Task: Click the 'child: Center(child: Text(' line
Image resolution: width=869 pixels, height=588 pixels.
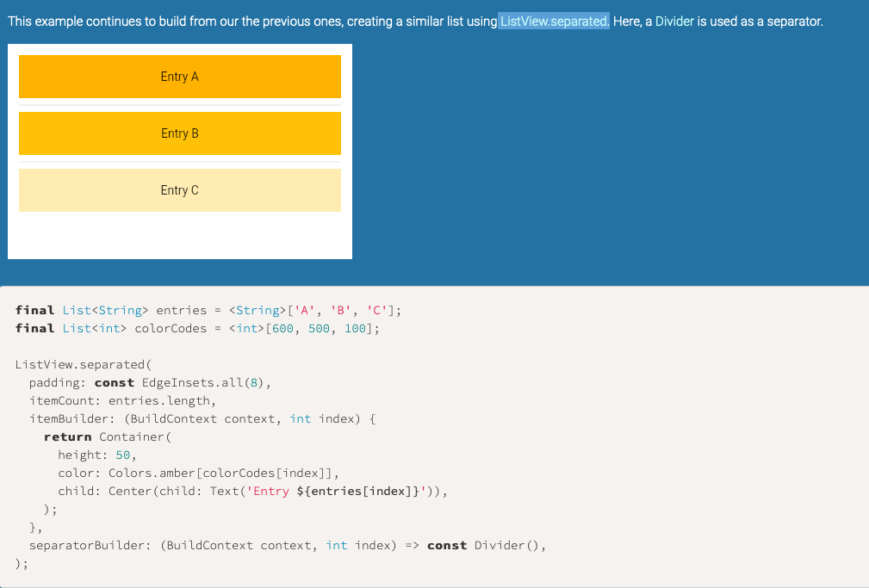Action: [x=252, y=491]
